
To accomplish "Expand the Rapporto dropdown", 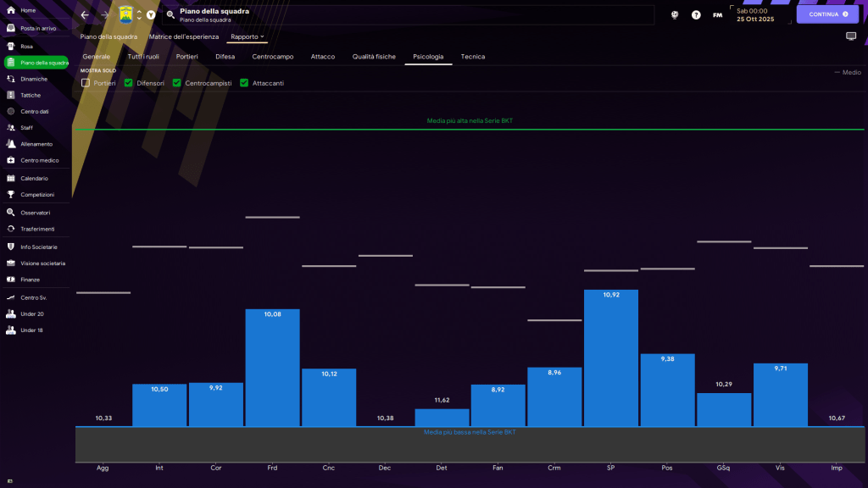I will tap(248, 37).
